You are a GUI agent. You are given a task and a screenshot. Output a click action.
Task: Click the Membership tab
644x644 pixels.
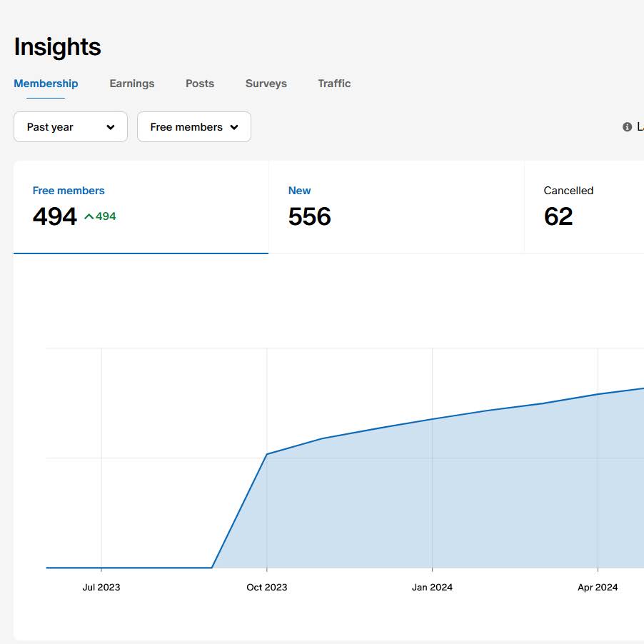coord(46,84)
